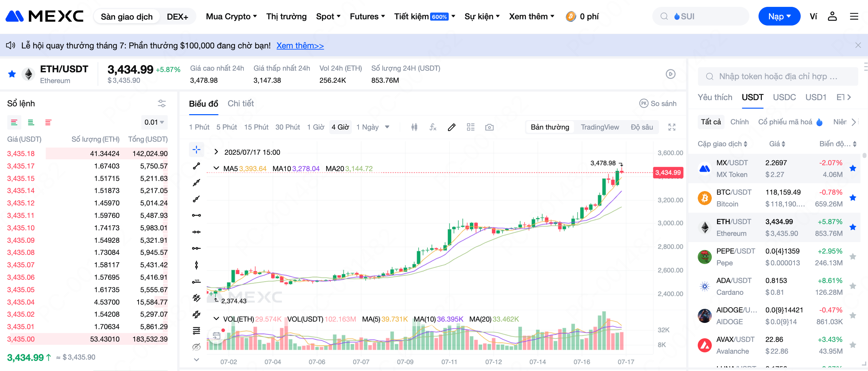Screen dimensions: 868x371
Task: Show only bids order book view
Action: click(x=31, y=122)
